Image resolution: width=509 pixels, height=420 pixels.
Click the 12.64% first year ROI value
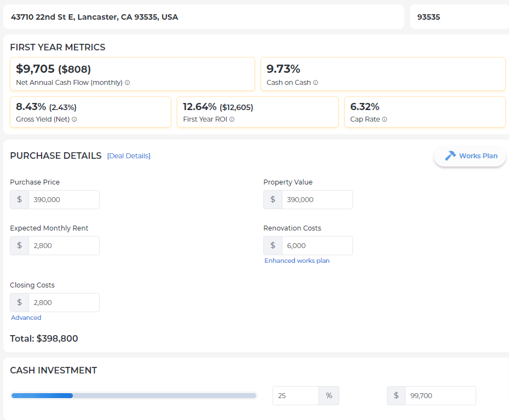[200, 107]
